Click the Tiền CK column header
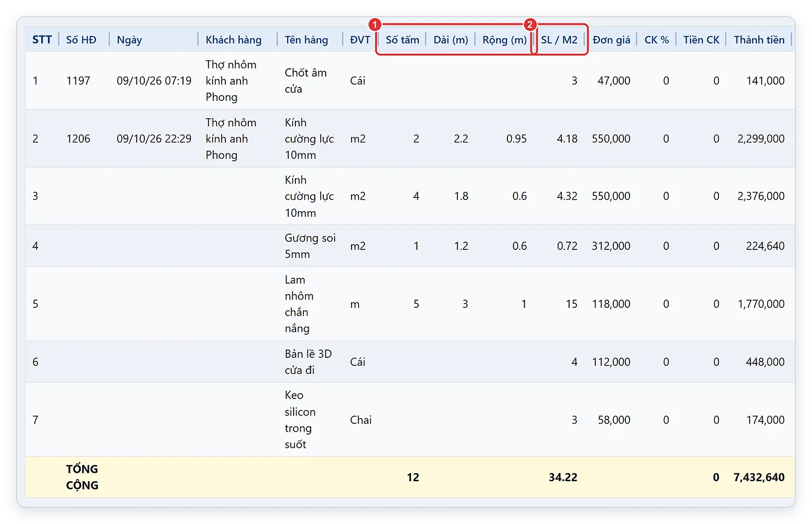Image resolution: width=812 pixels, height=524 pixels. (x=701, y=40)
